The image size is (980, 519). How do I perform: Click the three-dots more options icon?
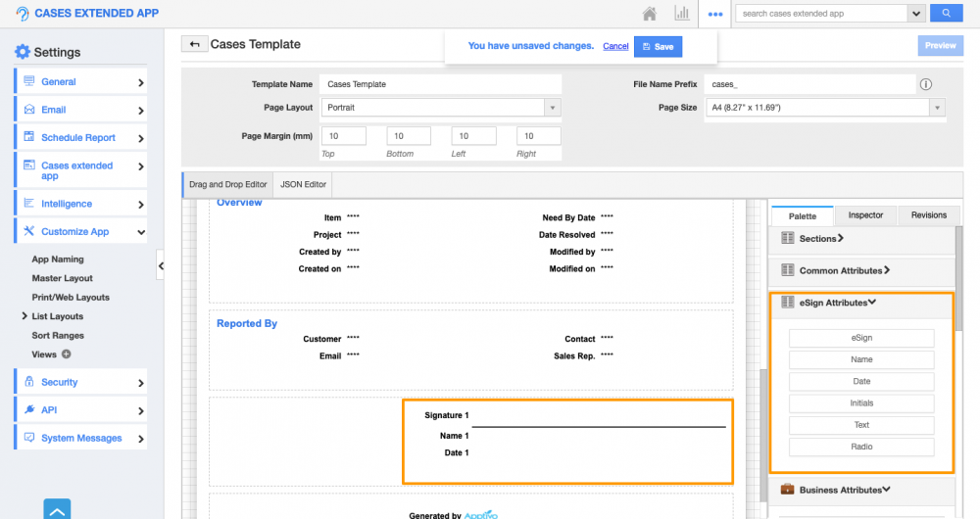(x=715, y=14)
